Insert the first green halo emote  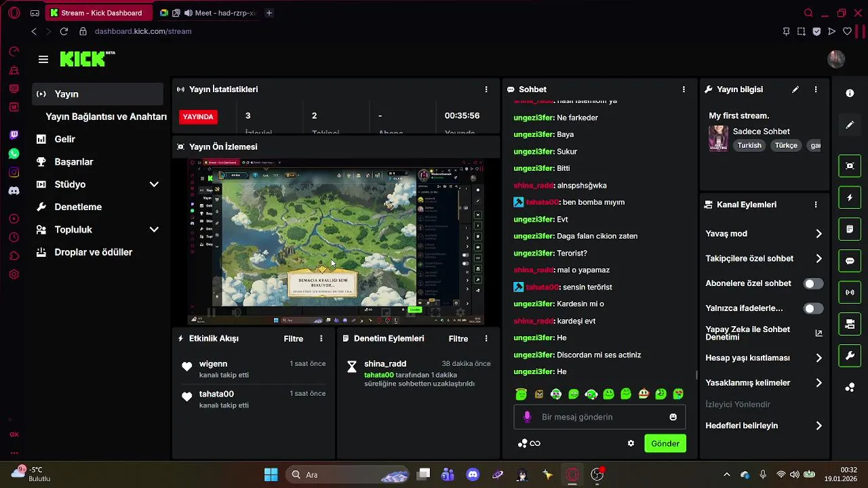pyautogui.click(x=521, y=394)
